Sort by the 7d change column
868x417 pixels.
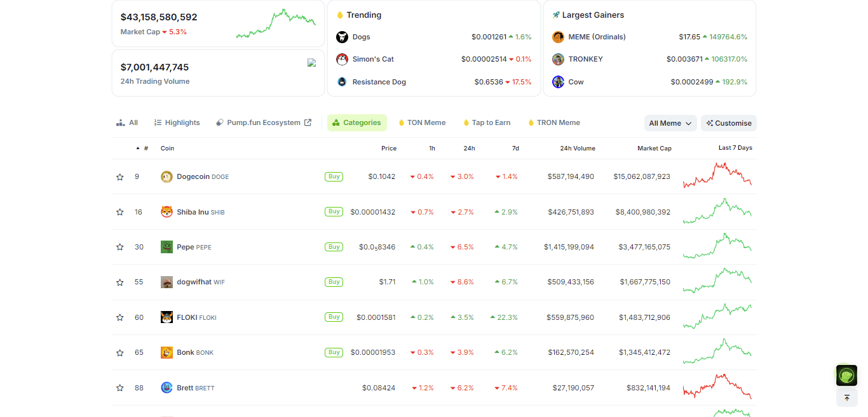point(515,149)
